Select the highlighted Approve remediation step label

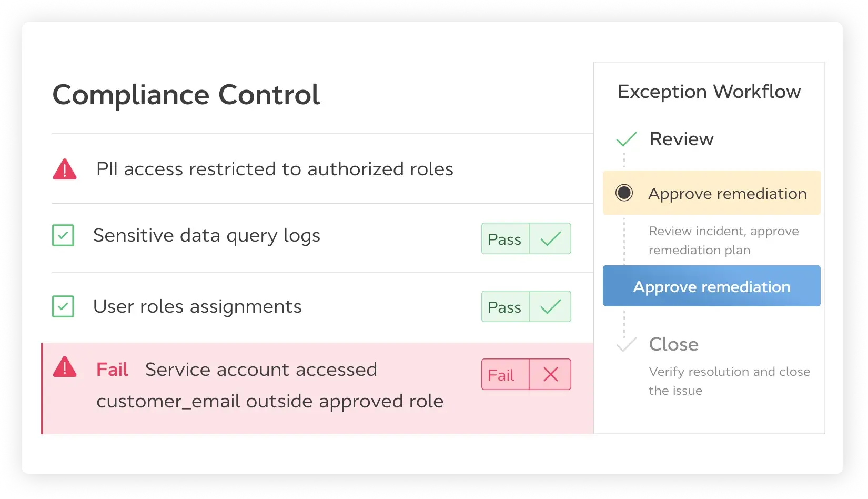tap(727, 194)
